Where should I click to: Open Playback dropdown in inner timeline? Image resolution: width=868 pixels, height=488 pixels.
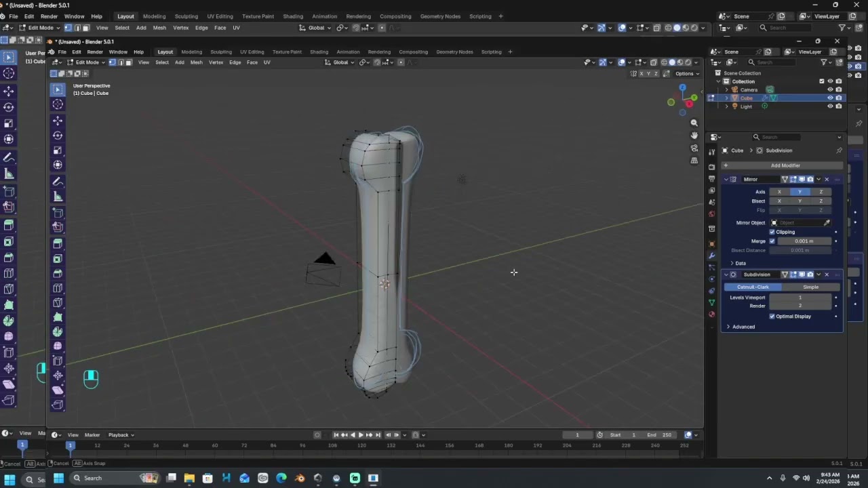tap(121, 435)
